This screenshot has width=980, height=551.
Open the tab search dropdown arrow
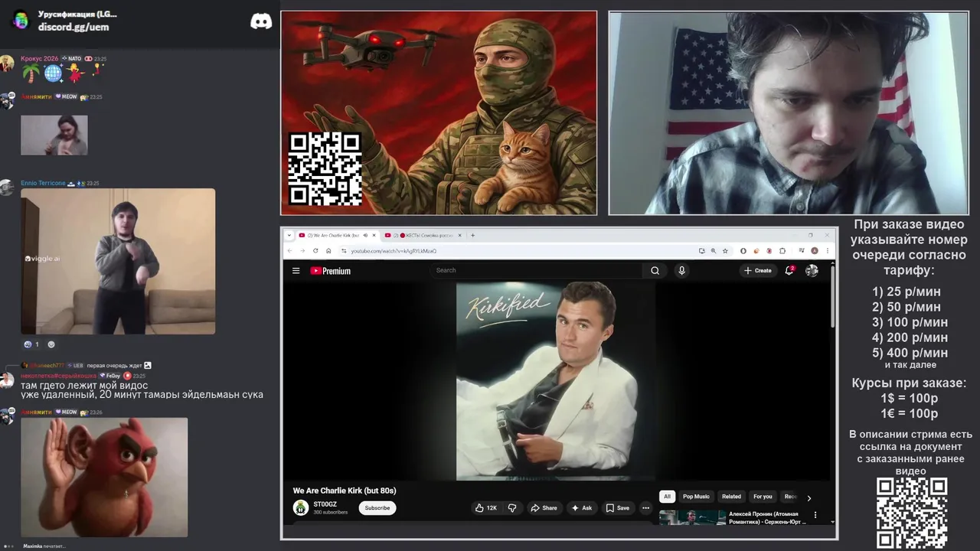pos(289,235)
